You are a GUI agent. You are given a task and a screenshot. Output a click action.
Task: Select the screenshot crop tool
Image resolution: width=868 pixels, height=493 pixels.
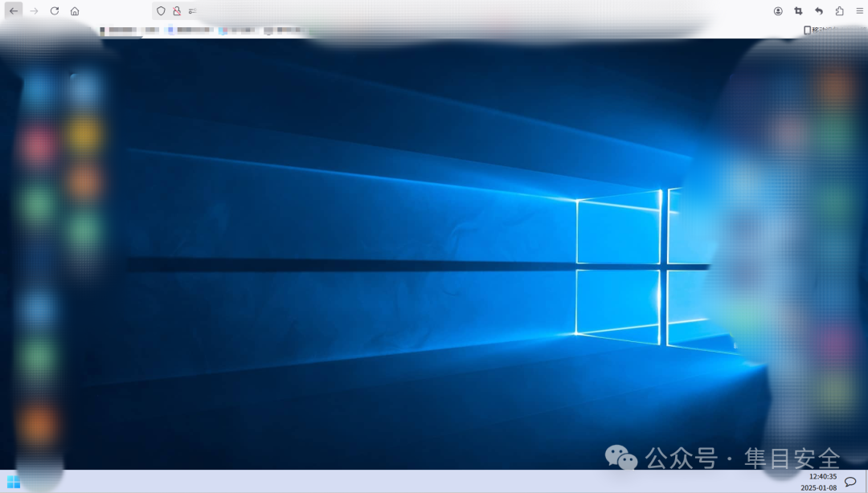[x=798, y=11]
